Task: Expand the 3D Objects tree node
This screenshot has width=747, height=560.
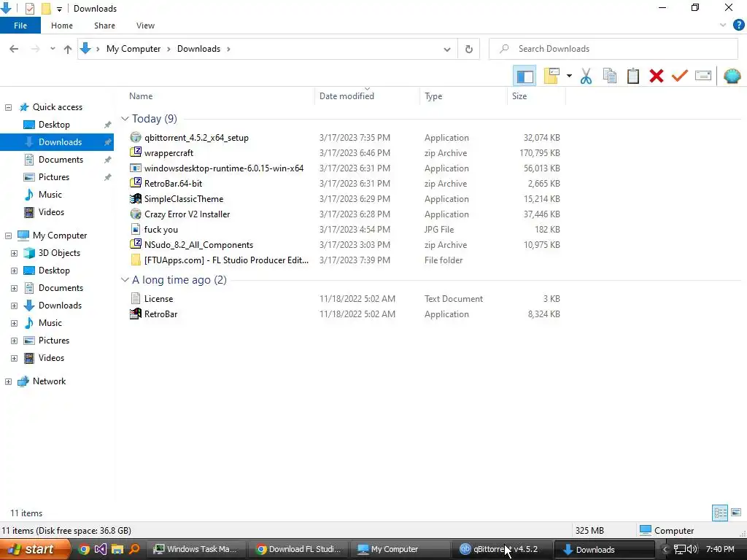Action: [15, 253]
